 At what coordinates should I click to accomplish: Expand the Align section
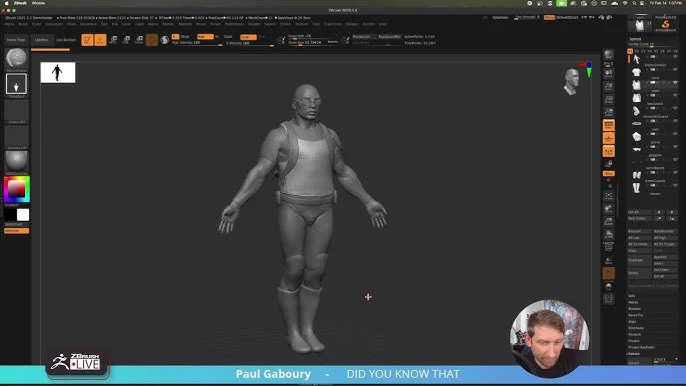tap(632, 322)
